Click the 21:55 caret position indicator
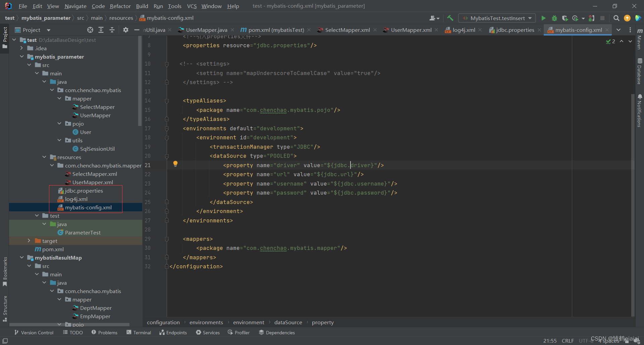Screen dimensions: 644x345 pos(550,341)
